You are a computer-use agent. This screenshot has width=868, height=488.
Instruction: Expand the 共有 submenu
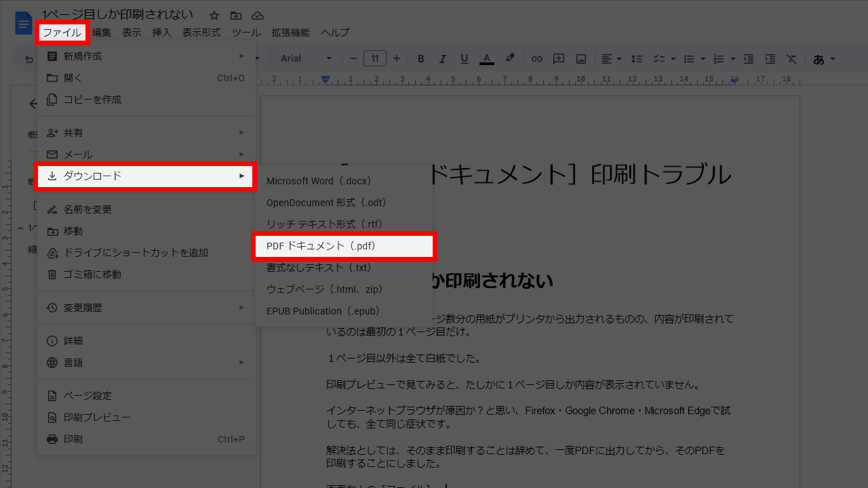point(146,133)
